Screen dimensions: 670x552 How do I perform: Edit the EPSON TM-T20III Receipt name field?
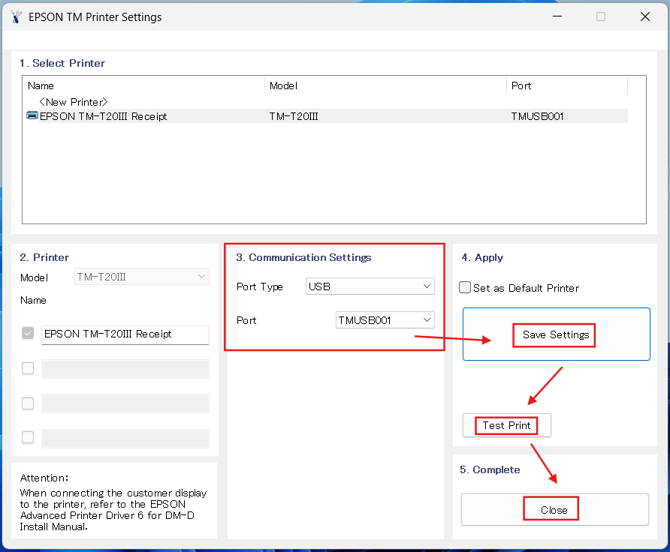point(125,334)
